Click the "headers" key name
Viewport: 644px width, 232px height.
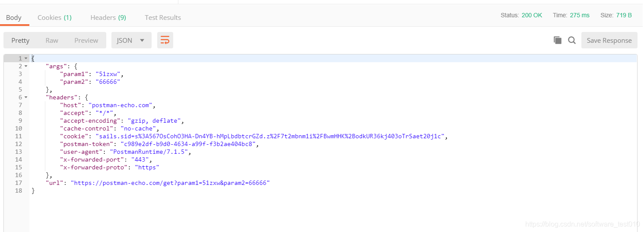[x=61, y=97]
